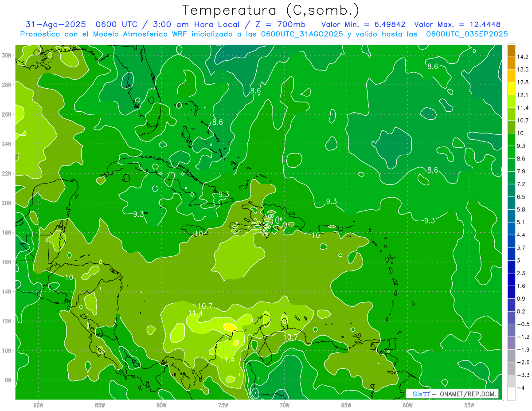Click latitude axis label "22N"
The height and width of the screenshot is (411, 532).
click(x=7, y=173)
